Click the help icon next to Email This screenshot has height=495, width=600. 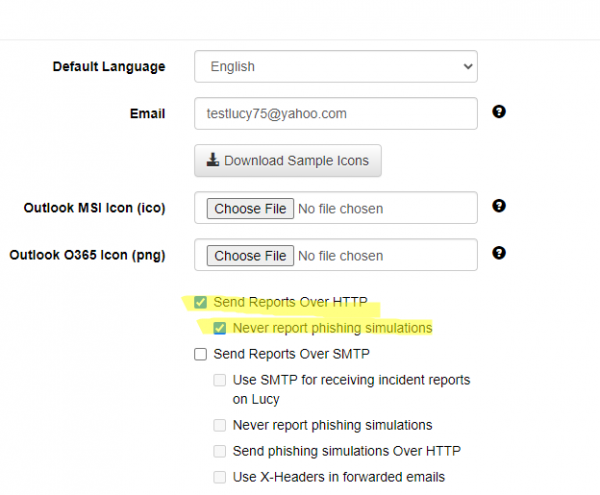499,112
